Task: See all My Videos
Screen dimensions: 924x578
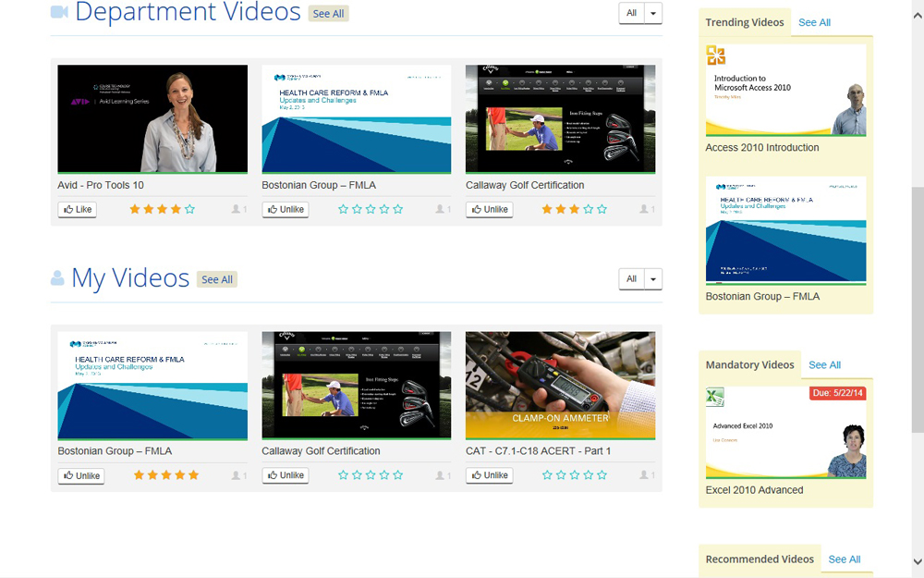Action: click(217, 279)
